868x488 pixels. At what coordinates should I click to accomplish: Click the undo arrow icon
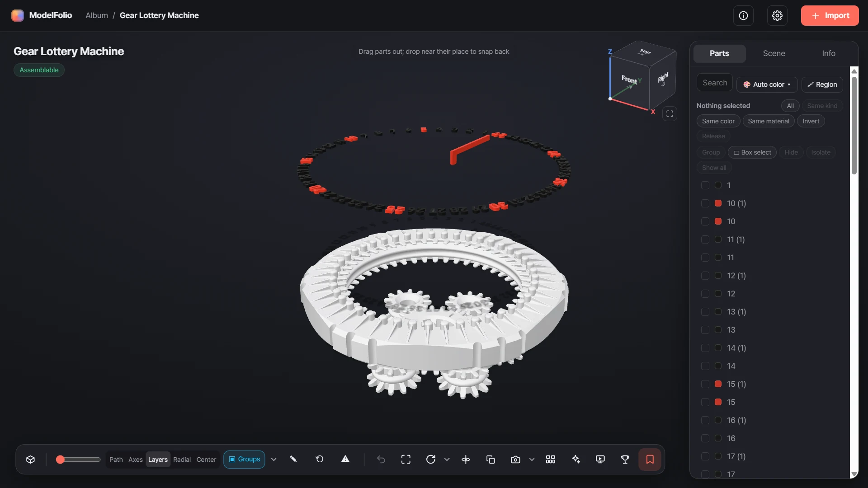[x=381, y=460]
